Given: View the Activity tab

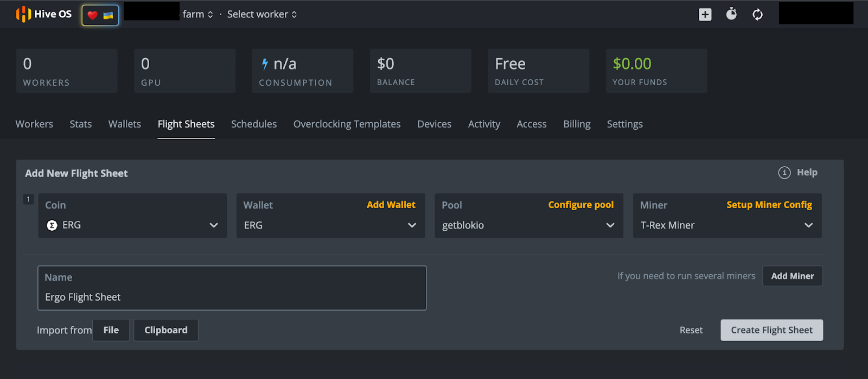Looking at the screenshot, I should pyautogui.click(x=484, y=124).
